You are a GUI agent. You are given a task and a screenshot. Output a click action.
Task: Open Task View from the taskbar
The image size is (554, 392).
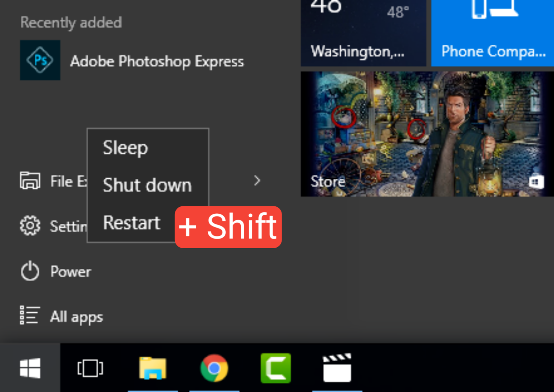click(x=90, y=368)
